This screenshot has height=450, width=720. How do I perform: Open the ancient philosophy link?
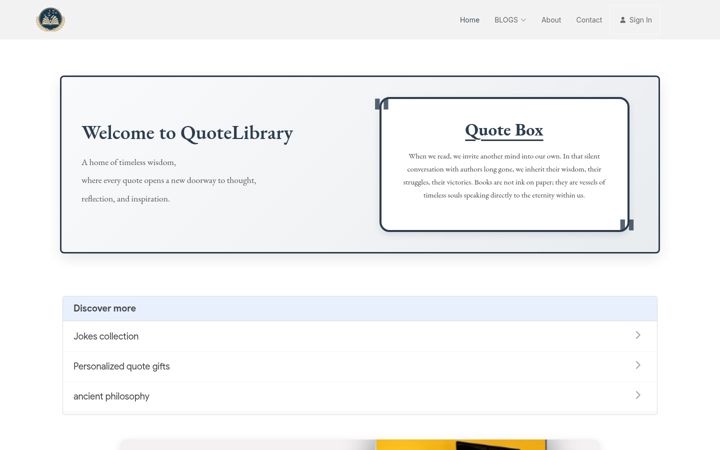(360, 396)
